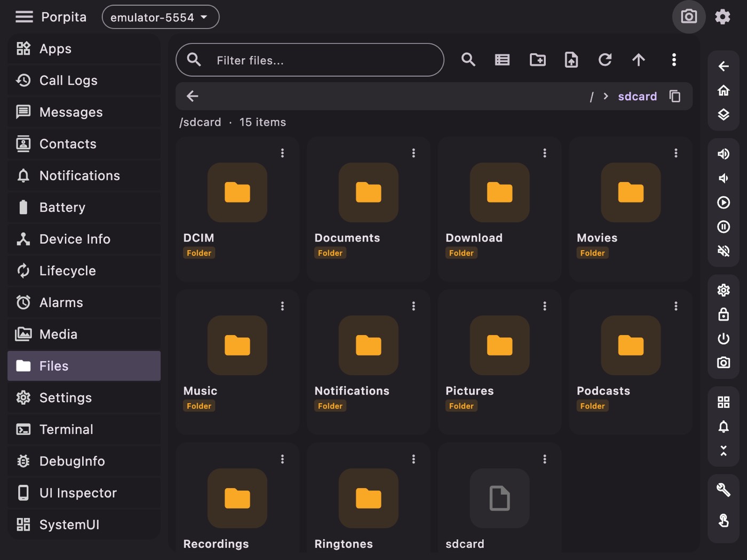Image resolution: width=747 pixels, height=560 pixels.
Task: Select Battery in the sidebar
Action: click(84, 207)
